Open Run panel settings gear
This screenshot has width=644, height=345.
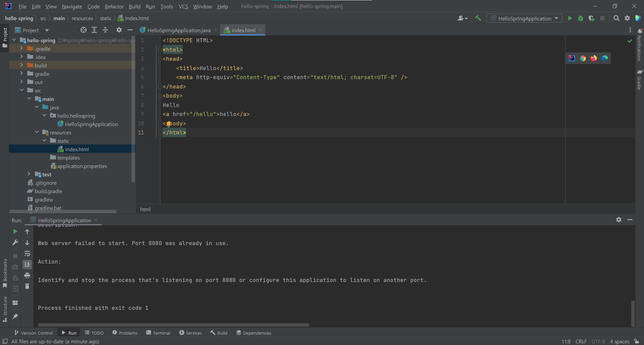point(619,220)
